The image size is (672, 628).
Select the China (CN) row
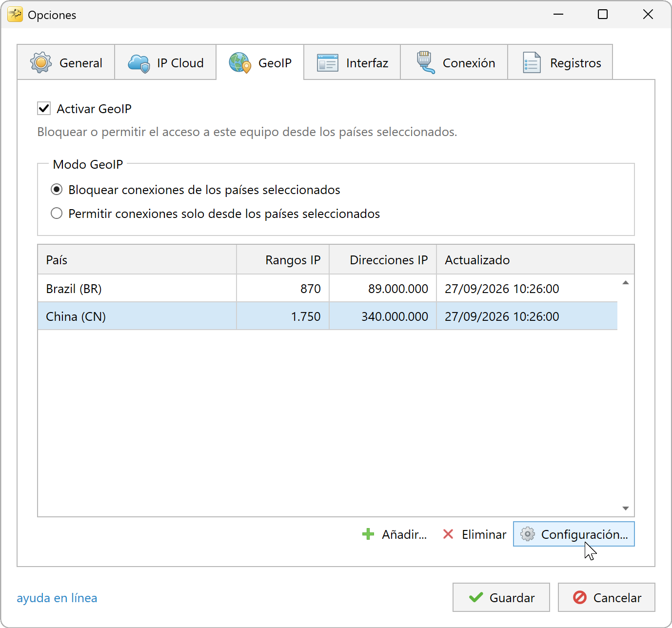point(328,316)
